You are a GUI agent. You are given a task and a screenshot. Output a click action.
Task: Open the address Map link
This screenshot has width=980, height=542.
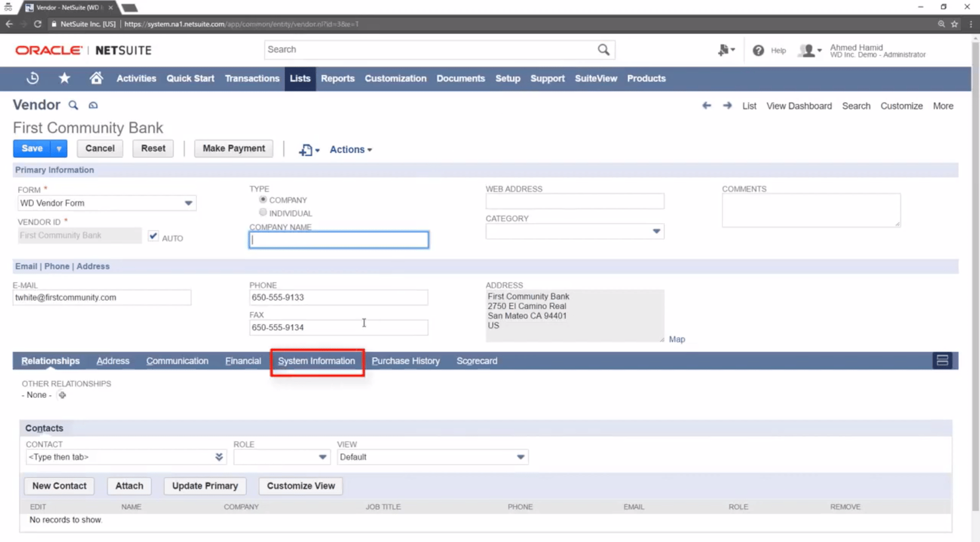(x=677, y=339)
